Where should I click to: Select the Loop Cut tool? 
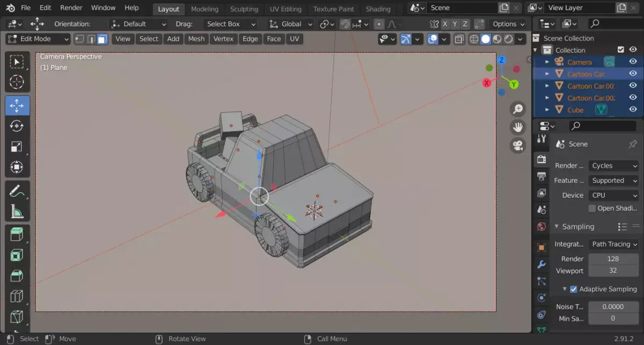coord(17,296)
